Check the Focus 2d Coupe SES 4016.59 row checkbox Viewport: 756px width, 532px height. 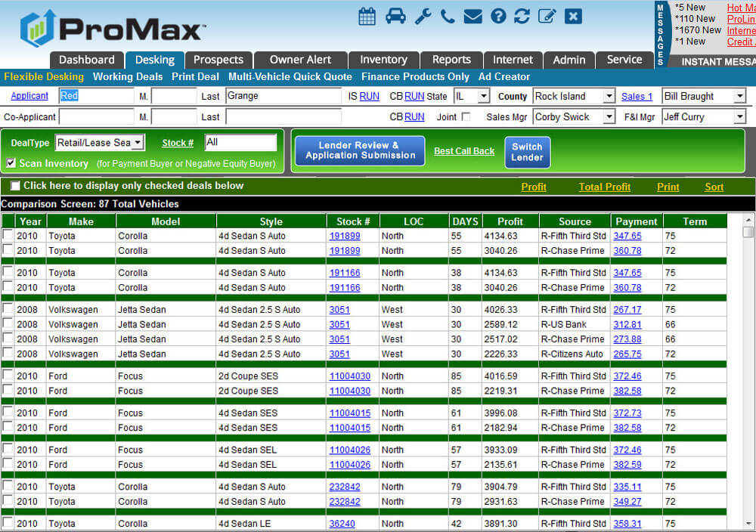pos(8,375)
